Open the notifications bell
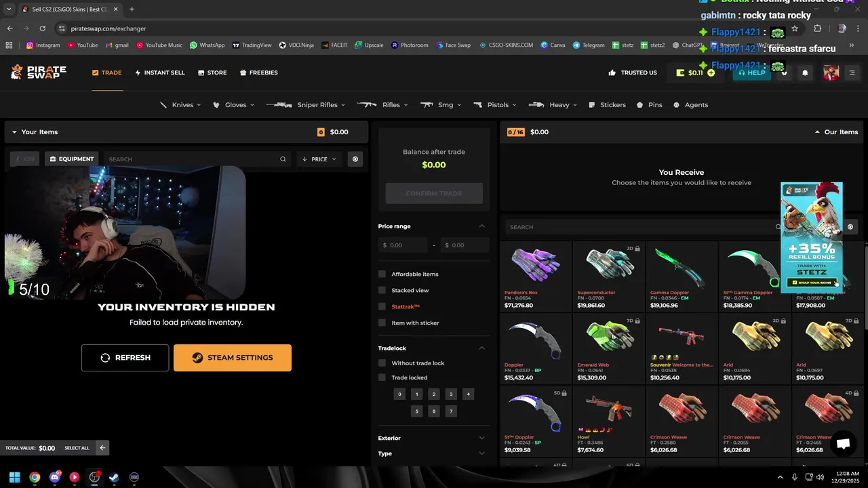 click(x=805, y=73)
